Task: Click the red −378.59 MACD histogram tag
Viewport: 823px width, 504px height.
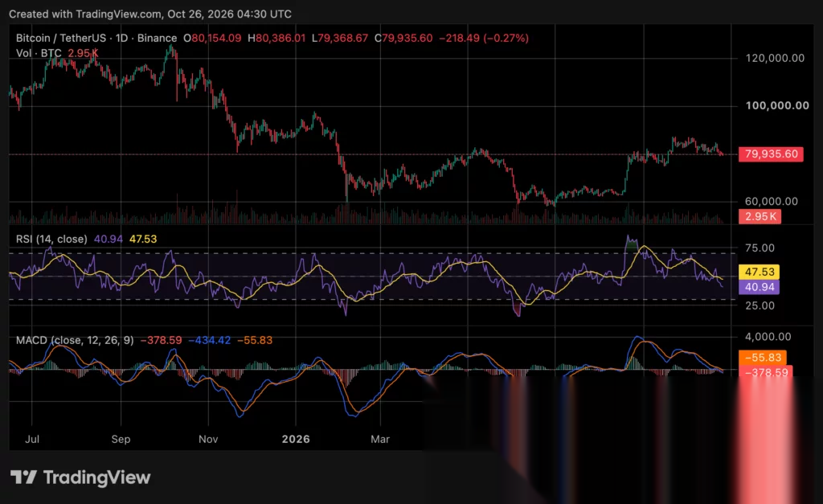Action: point(765,371)
